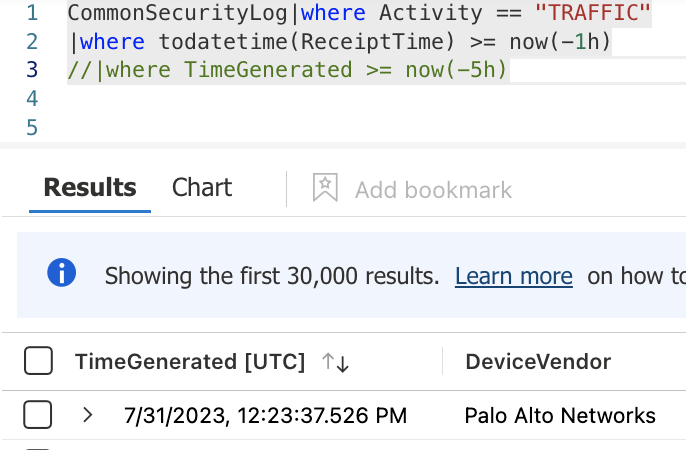Switch to the Results tab
Screen dimensions: 686x450
tap(90, 188)
